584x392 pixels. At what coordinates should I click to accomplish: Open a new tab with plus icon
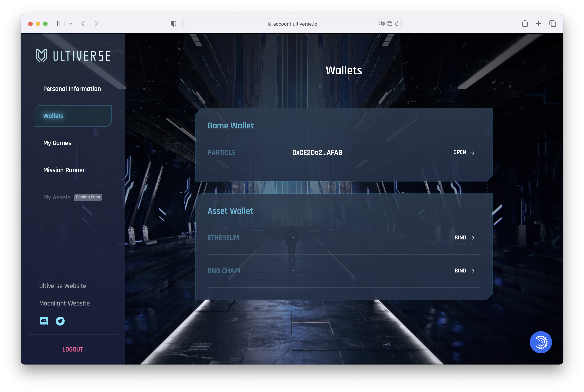click(538, 24)
